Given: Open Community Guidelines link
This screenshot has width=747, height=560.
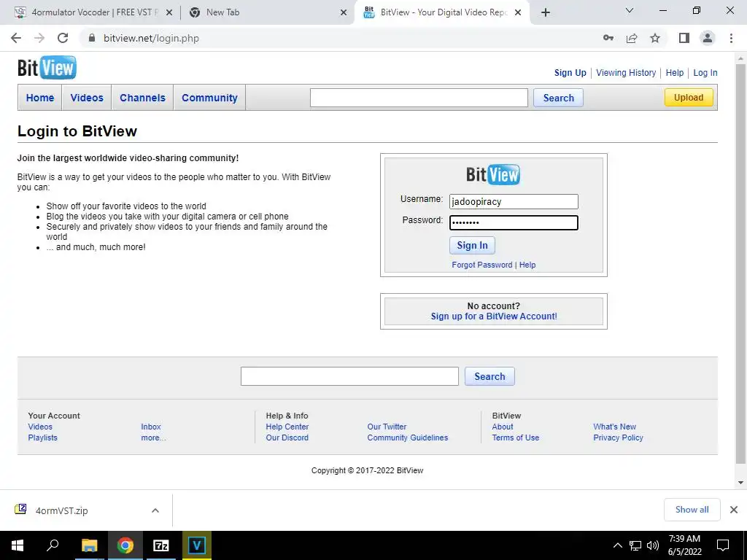Looking at the screenshot, I should pyautogui.click(x=408, y=437).
